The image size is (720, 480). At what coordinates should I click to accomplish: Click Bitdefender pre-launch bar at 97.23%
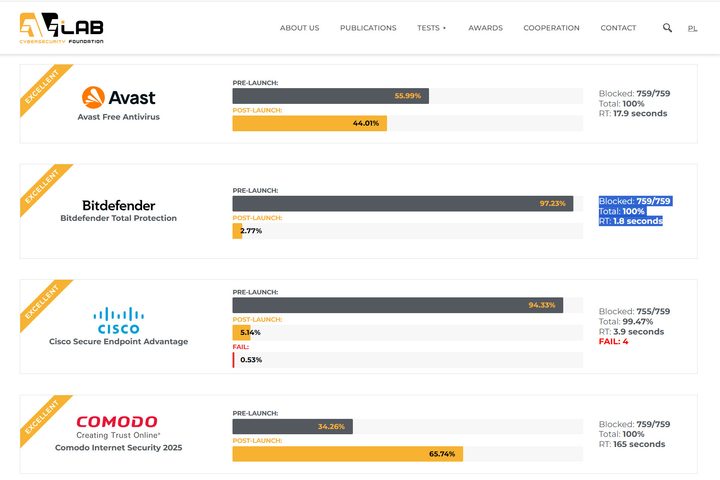403,203
